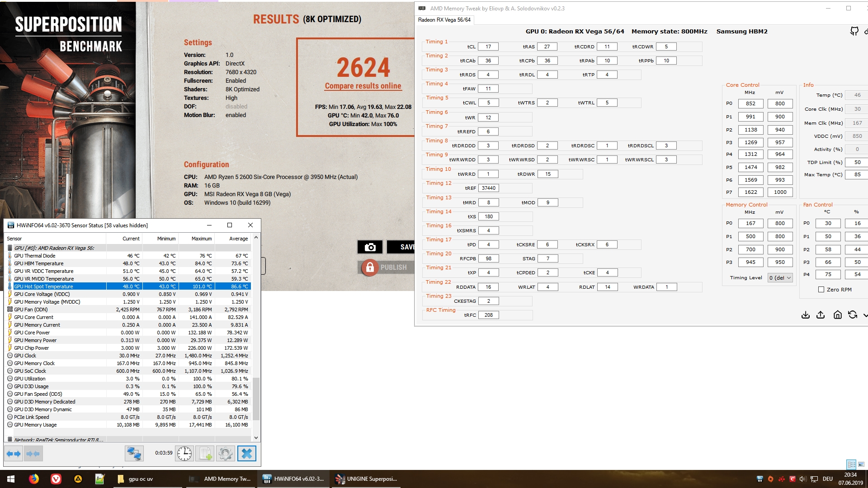Click the home reset icon in Memory Tweak
This screenshot has height=488, width=868.
point(837,315)
